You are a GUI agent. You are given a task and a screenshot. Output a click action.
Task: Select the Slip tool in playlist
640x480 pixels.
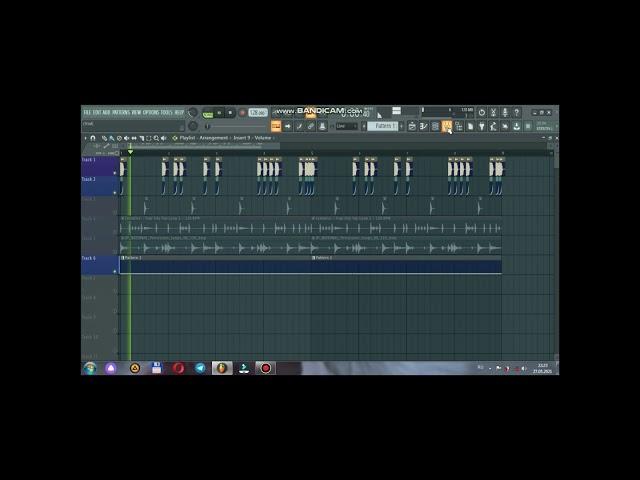(133, 138)
